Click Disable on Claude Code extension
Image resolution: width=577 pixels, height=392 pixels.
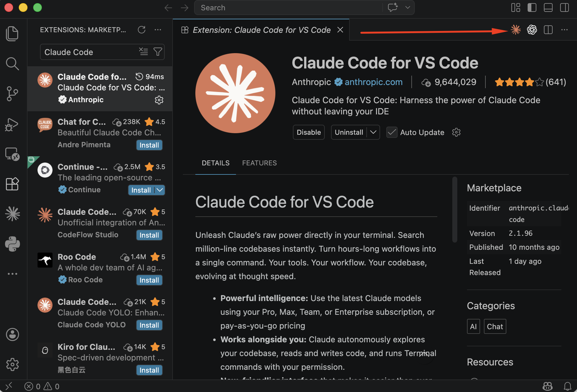pyautogui.click(x=309, y=132)
